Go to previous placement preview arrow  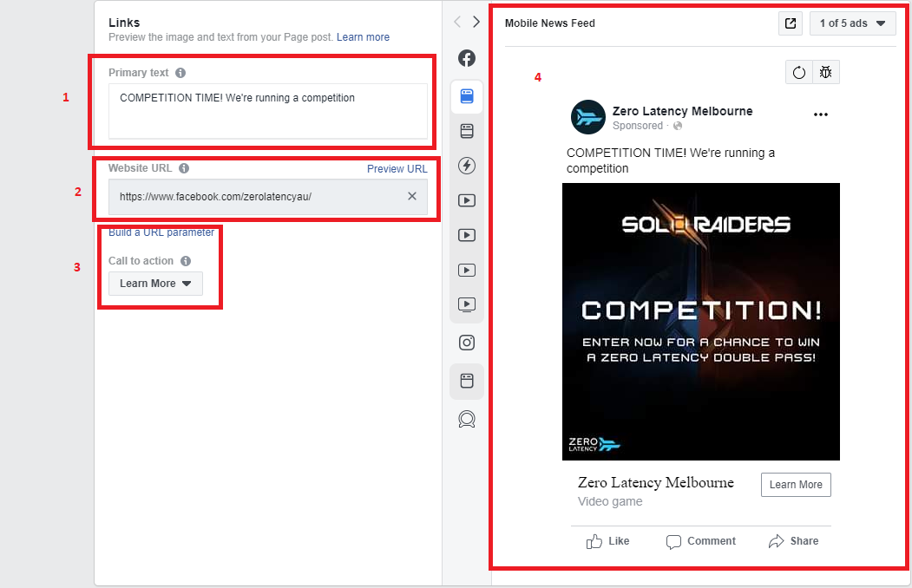tap(457, 22)
